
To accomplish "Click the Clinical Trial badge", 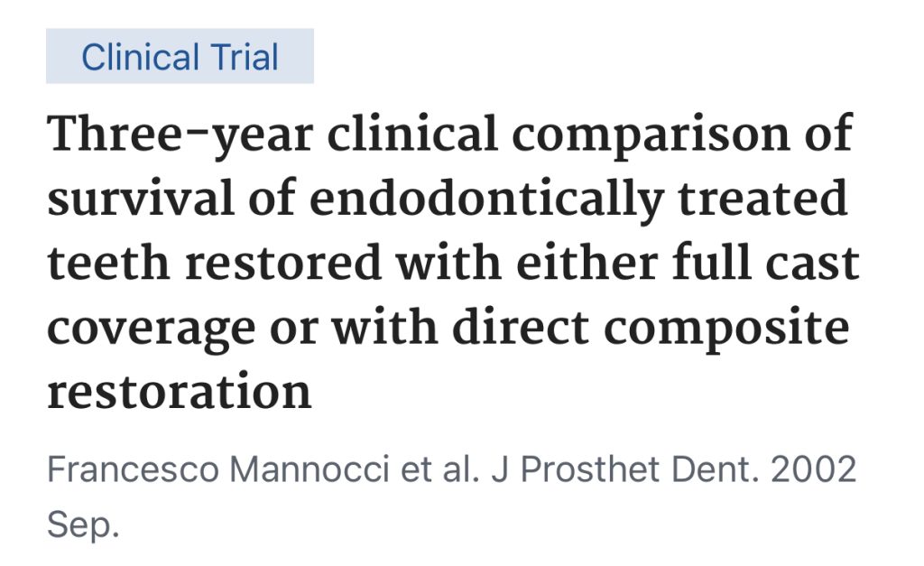I will 180,57.
